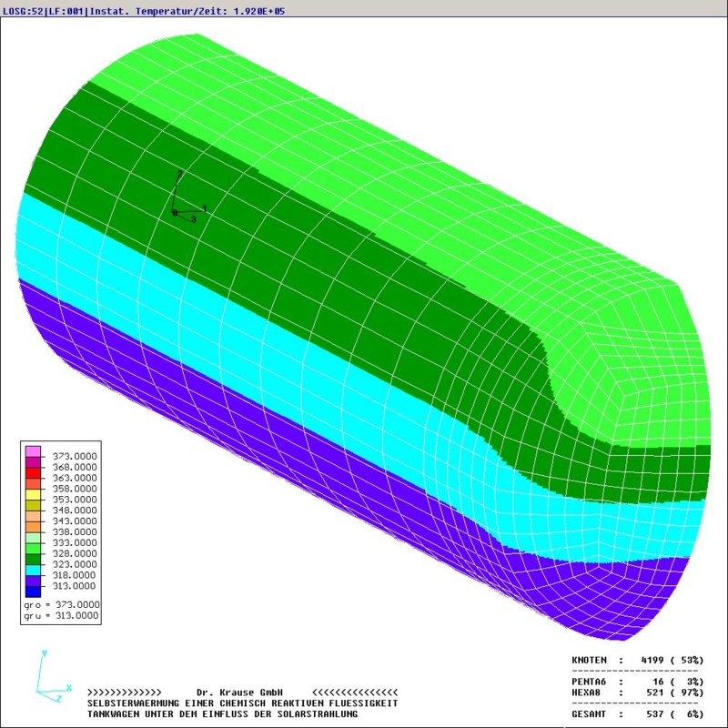Image resolution: width=728 pixels, height=728 pixels.
Task: Click the local coordinate system origin marker 0
Action: coord(175,213)
